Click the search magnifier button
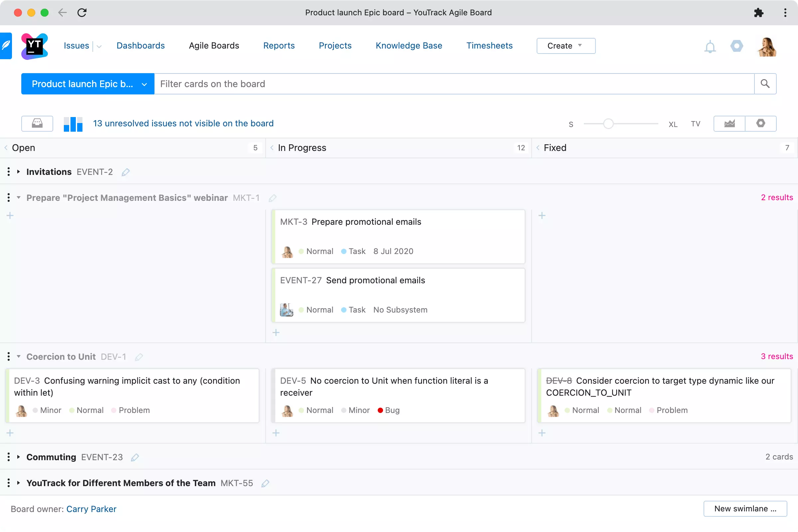Viewport: 798px width, 532px height. 765,83
